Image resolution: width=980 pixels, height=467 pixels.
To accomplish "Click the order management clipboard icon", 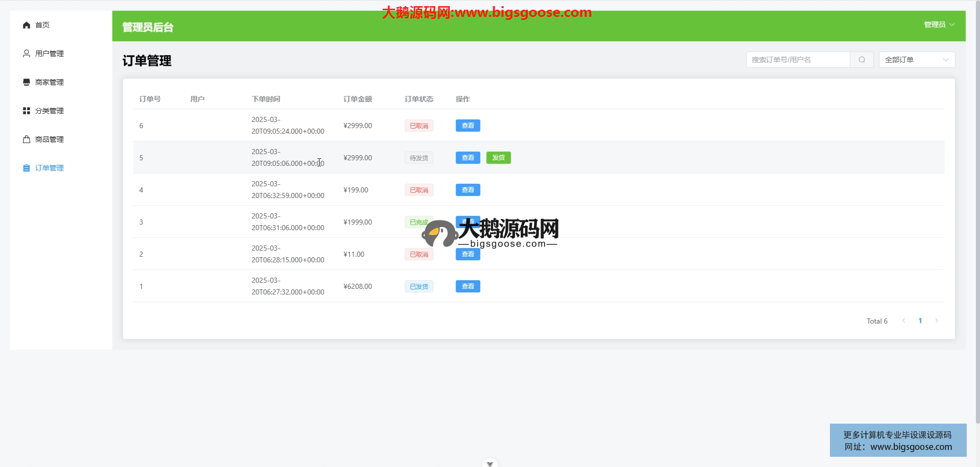I will click(x=27, y=168).
